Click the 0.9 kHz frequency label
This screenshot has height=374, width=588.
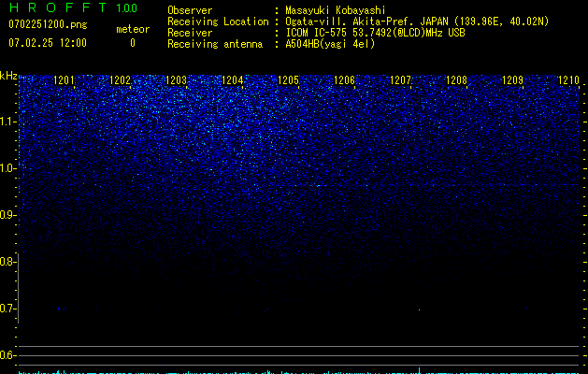point(7,215)
